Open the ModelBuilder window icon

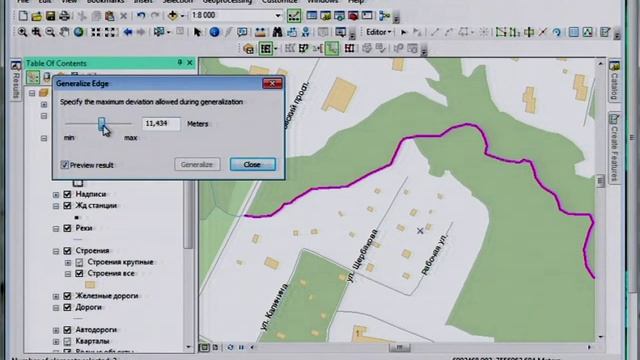(x=384, y=16)
